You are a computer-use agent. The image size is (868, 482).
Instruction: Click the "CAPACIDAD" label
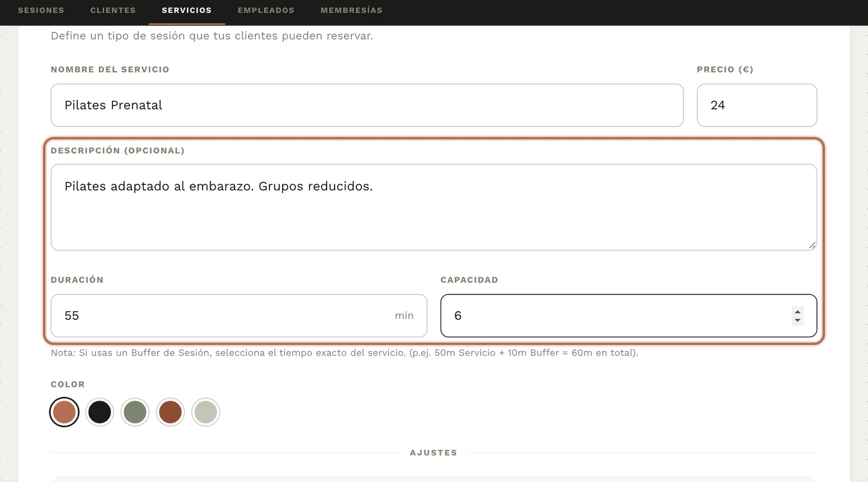[469, 280]
